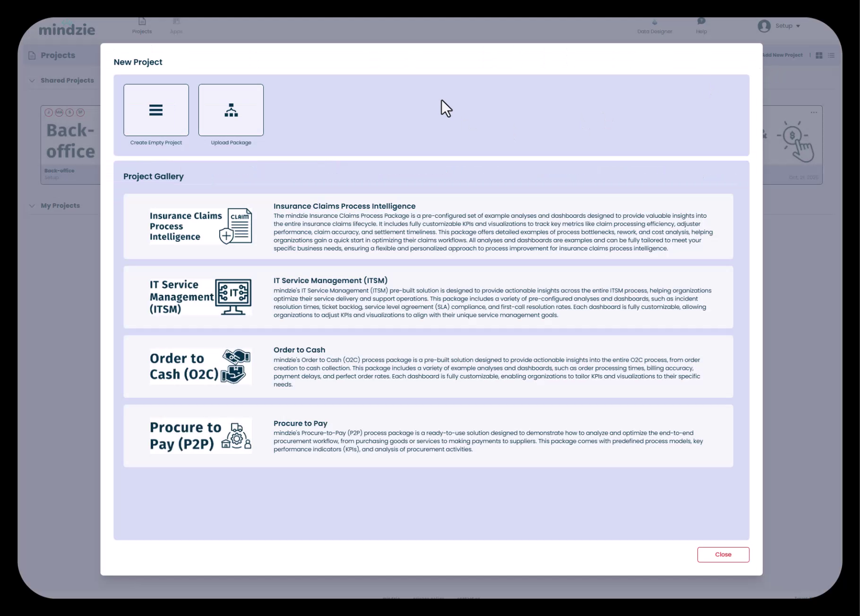This screenshot has height=616, width=860.
Task: Switch to grid view icon
Action: tap(819, 55)
